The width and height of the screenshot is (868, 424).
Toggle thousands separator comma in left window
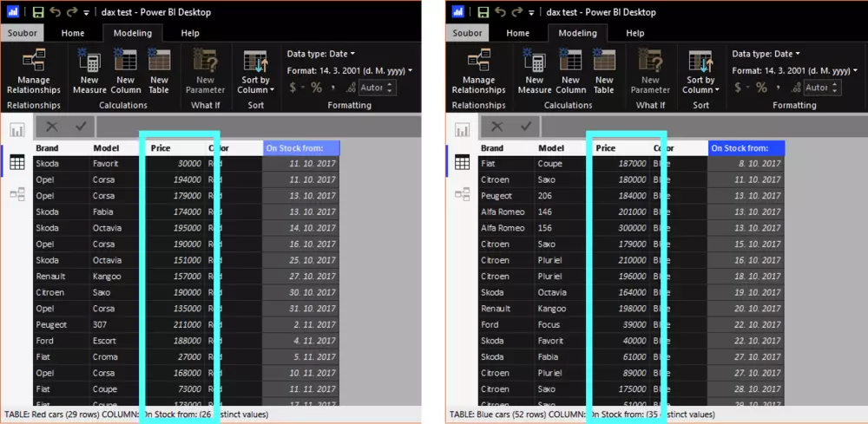(333, 88)
